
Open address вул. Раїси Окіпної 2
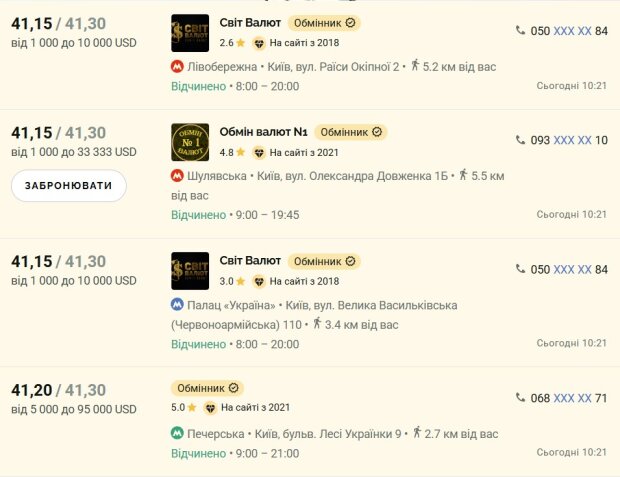pos(333,66)
